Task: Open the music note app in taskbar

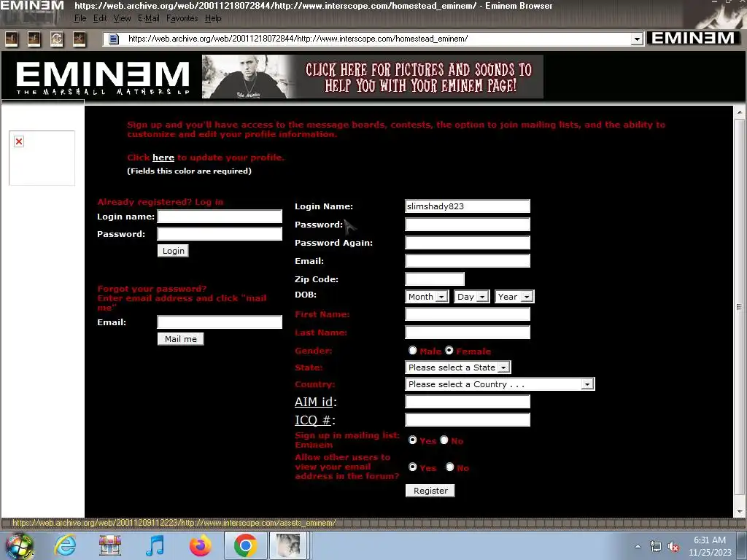Action: pos(155,545)
